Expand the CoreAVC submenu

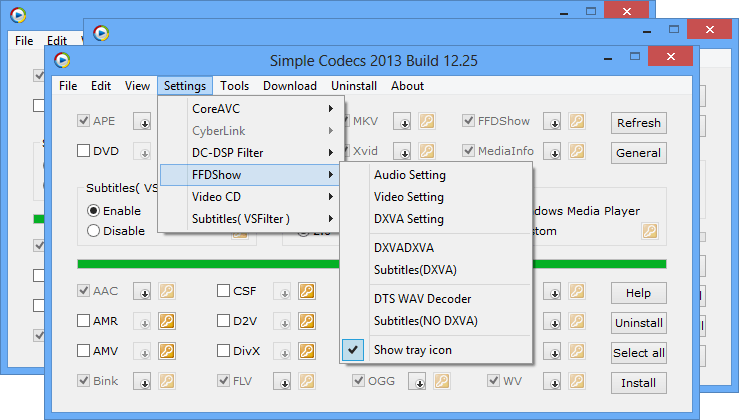[251, 108]
